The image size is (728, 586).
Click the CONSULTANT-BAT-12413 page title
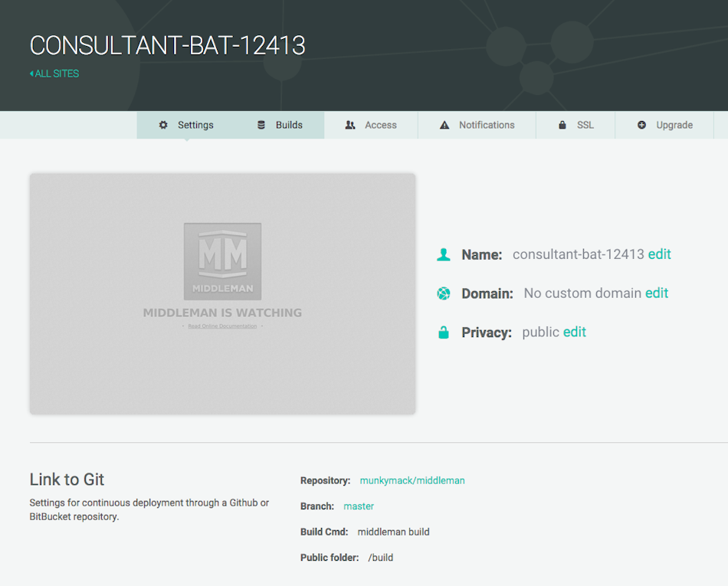(167, 45)
